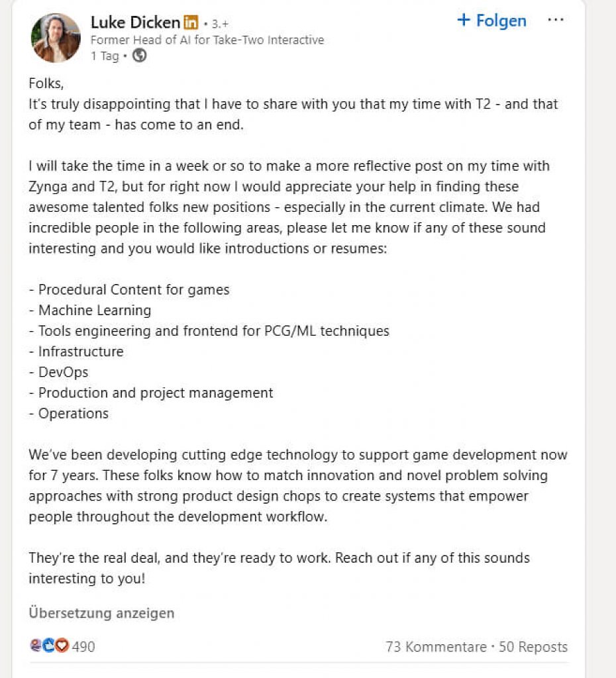View the 50 Reposts list
The width and height of the screenshot is (616, 678).
tap(533, 646)
